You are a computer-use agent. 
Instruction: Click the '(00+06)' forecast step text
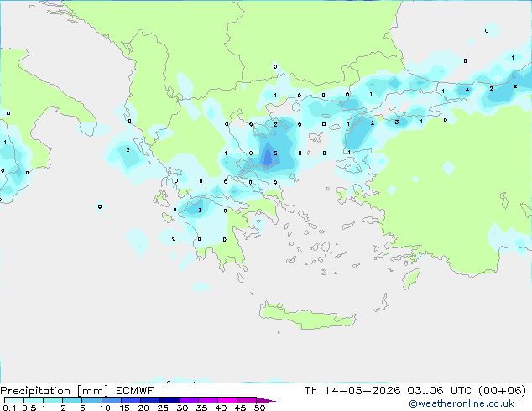click(502, 391)
